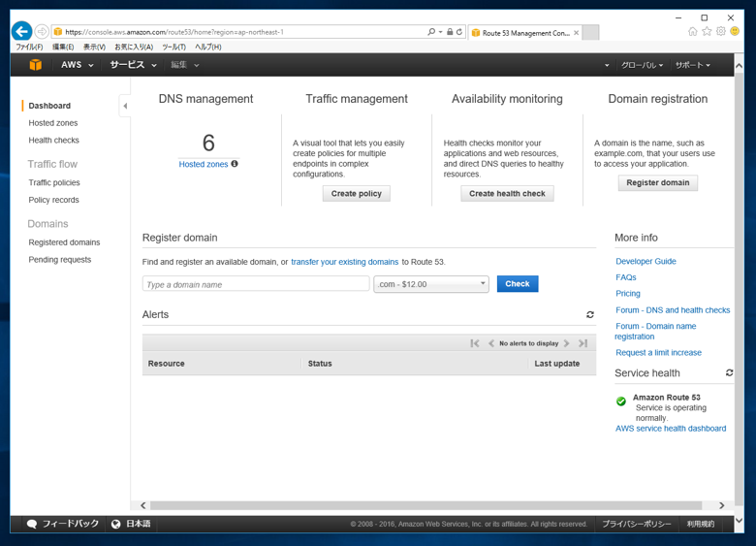This screenshot has width=756, height=546.
Task: Open the ファイル(F) menu
Action: [x=29, y=47]
